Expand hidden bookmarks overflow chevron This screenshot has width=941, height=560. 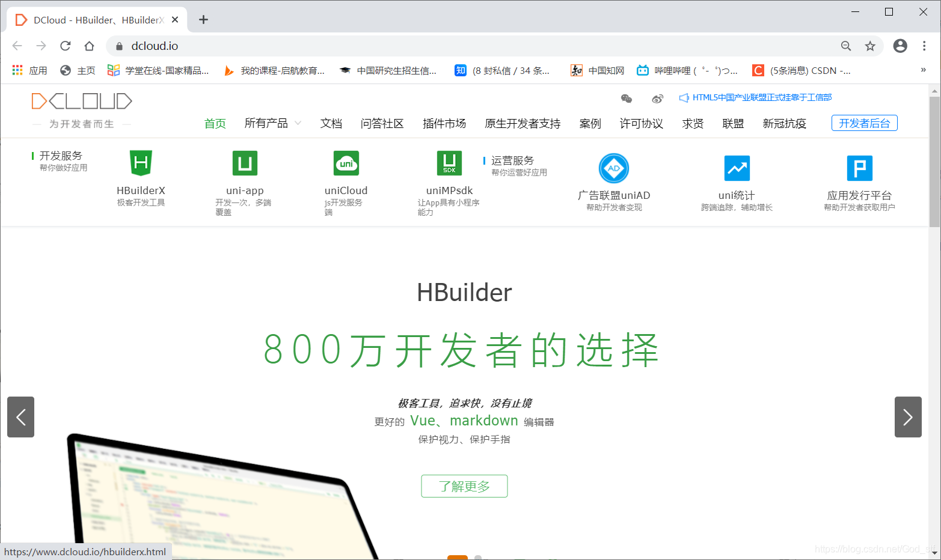[923, 70]
